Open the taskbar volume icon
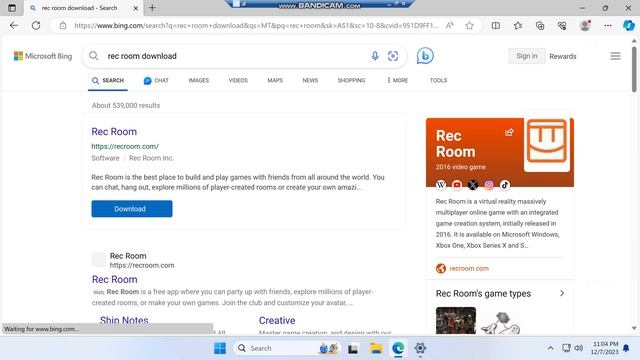This screenshot has width=640, height=360. click(x=578, y=348)
